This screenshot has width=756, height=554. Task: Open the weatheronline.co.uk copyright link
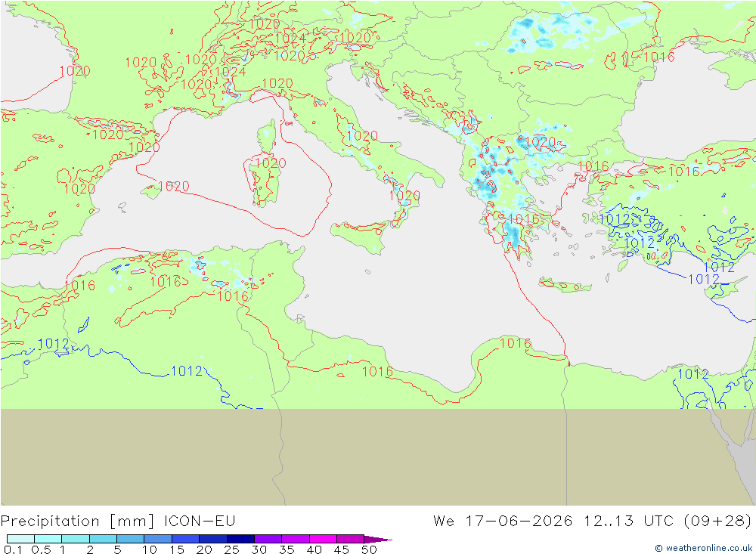[x=704, y=548]
